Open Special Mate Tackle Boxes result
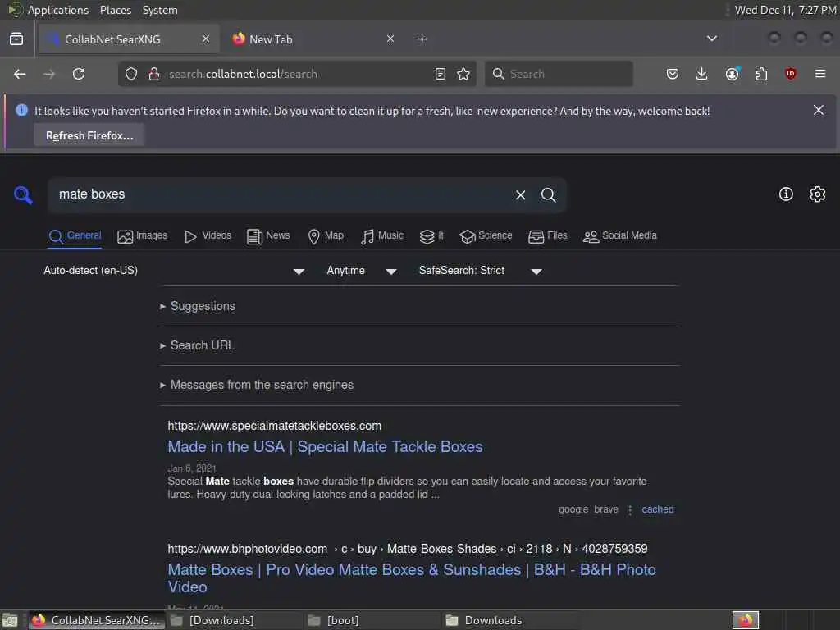The image size is (840, 630). (325, 447)
